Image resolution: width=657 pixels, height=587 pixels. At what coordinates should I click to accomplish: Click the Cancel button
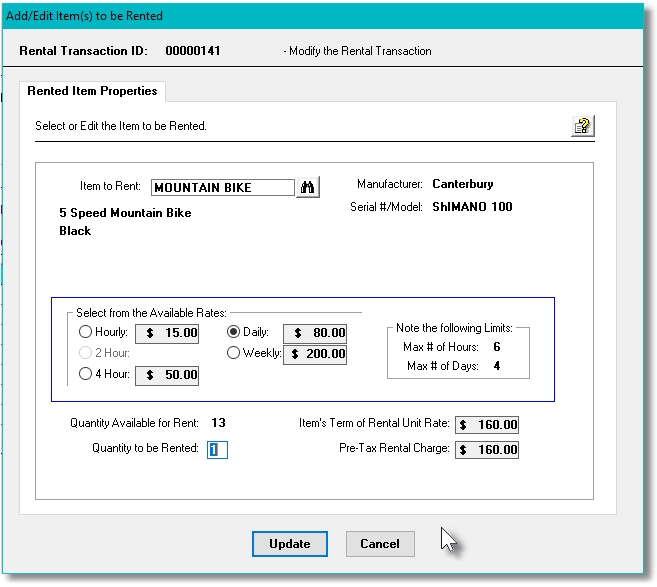(380, 544)
